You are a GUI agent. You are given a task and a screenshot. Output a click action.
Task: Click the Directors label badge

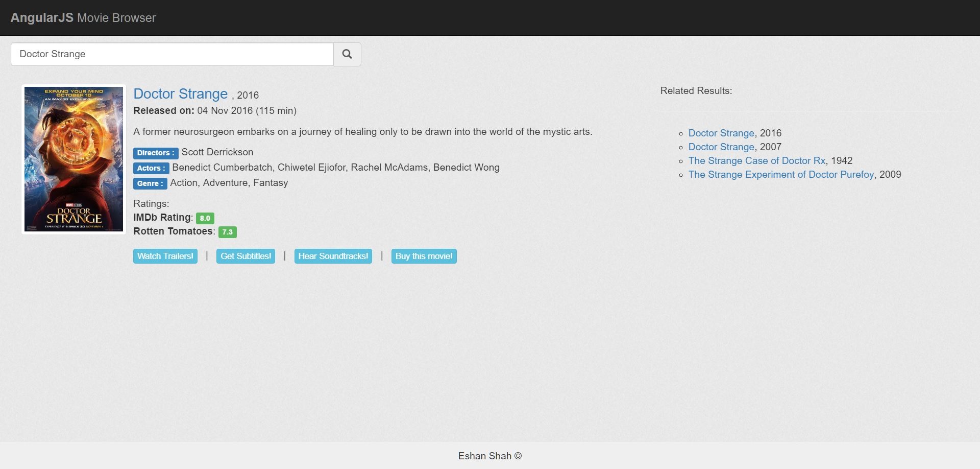point(156,153)
